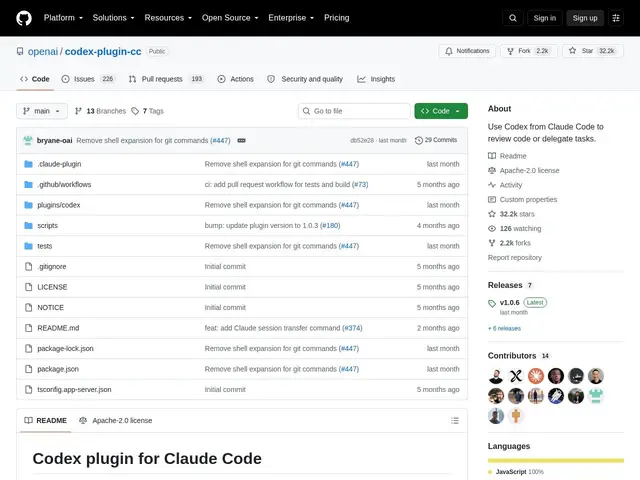The image size is (640, 480).
Task: Open the v1.0.6 release tag
Action: pos(509,302)
